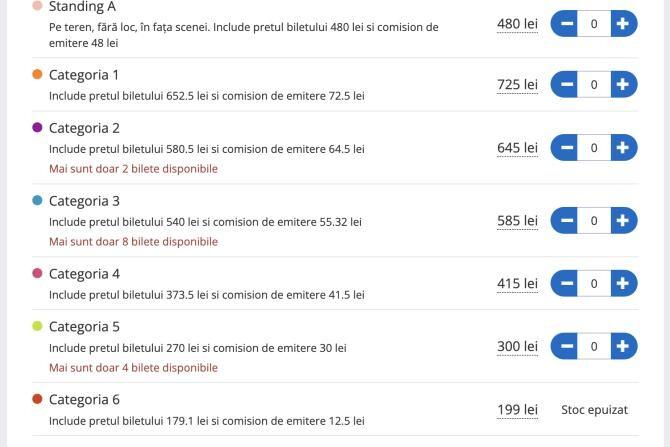Click the Categoria 2 quantity field
The width and height of the screenshot is (670, 447).
[x=594, y=147]
